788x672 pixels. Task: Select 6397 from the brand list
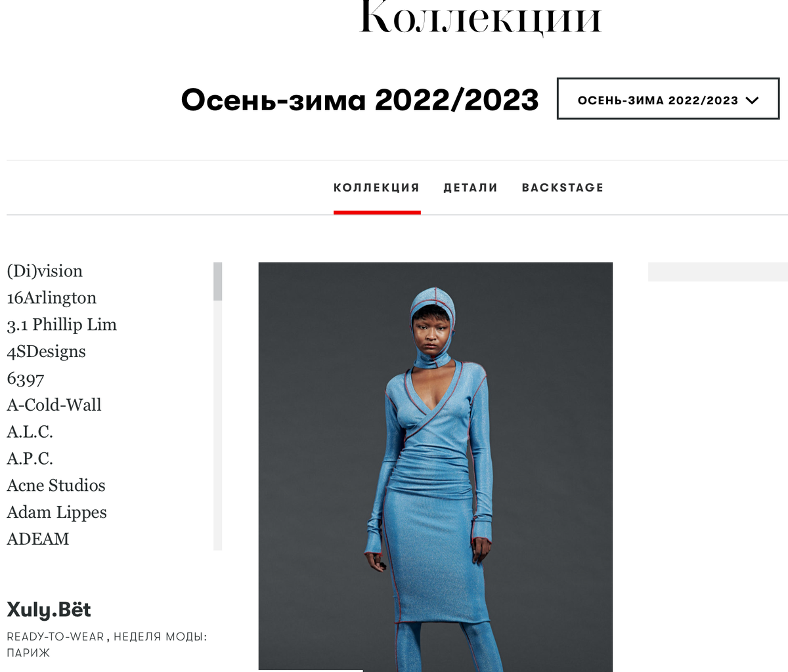pos(26,379)
